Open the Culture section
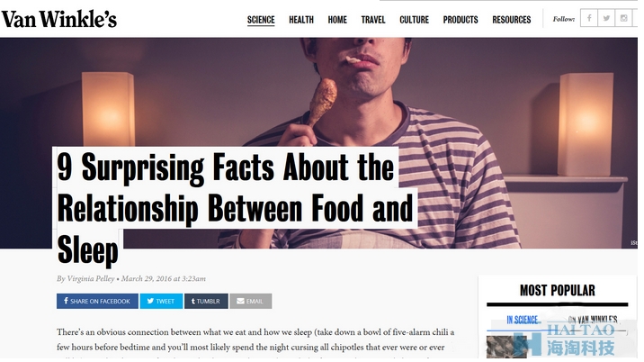 tap(414, 20)
